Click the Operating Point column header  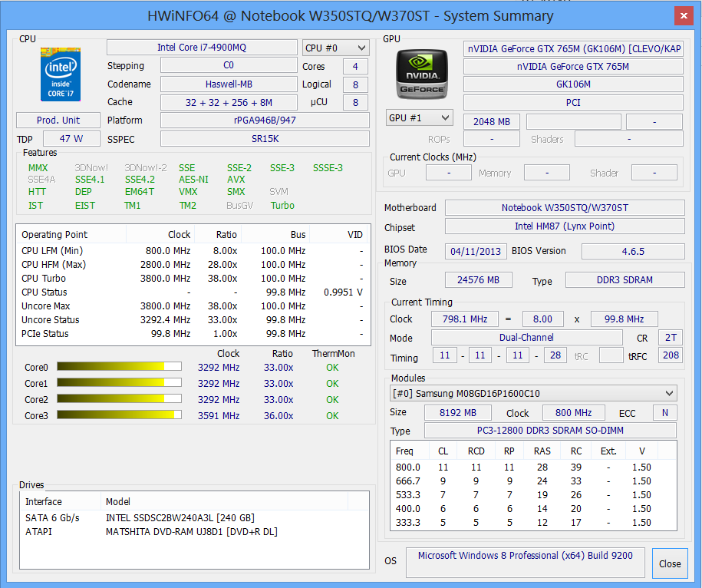[x=71, y=234]
